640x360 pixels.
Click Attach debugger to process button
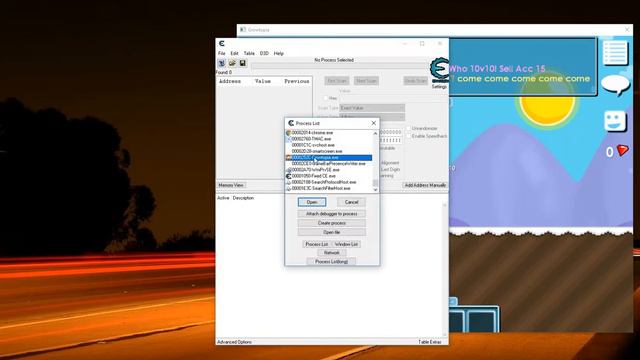(331, 214)
